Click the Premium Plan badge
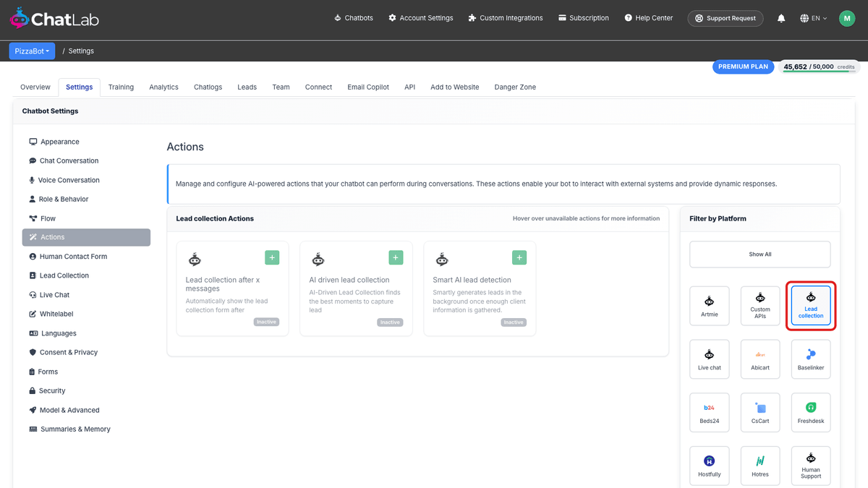Viewport: 868px width, 488px height. pyautogui.click(x=743, y=67)
